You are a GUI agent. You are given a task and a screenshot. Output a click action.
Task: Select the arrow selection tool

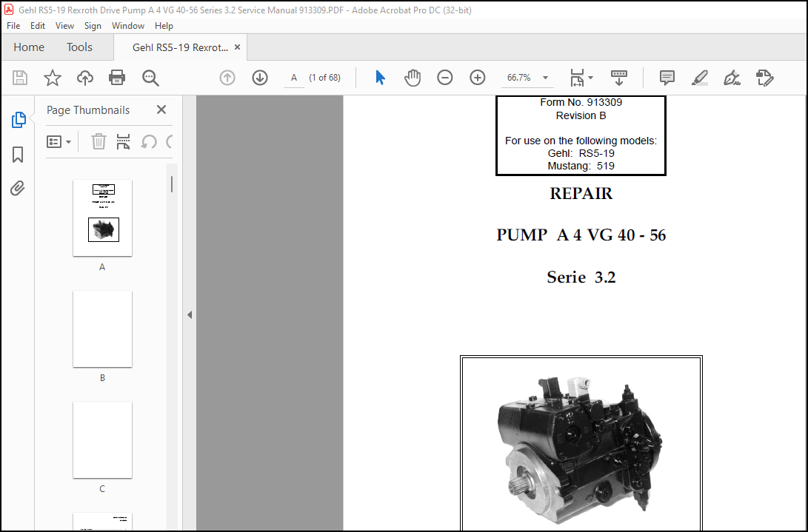point(380,78)
